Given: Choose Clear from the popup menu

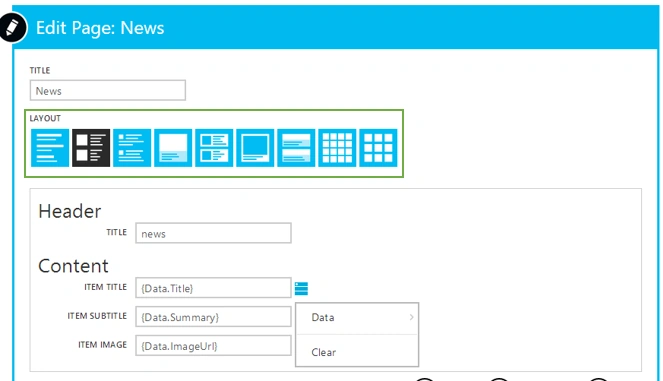Looking at the screenshot, I should 357,352.
